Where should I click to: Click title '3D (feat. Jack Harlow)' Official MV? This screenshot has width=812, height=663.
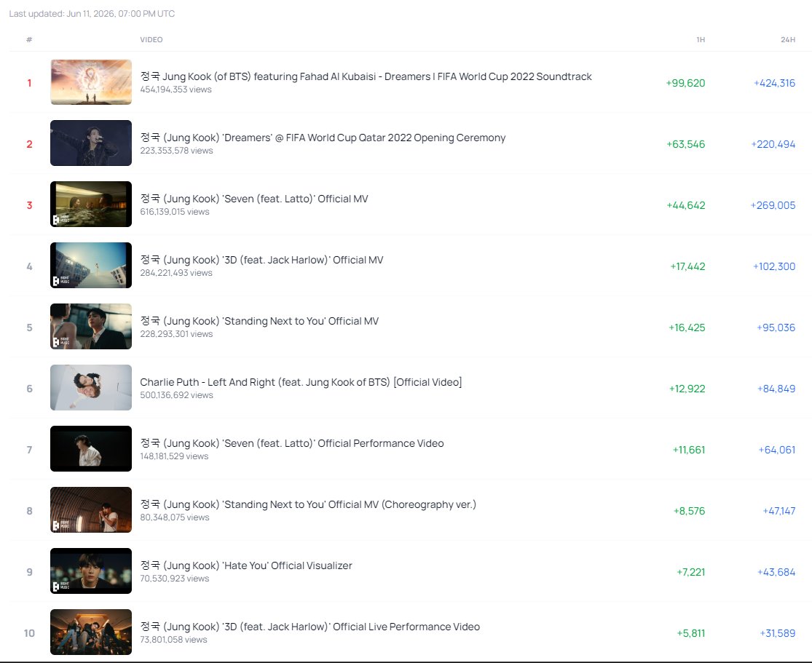tap(261, 259)
